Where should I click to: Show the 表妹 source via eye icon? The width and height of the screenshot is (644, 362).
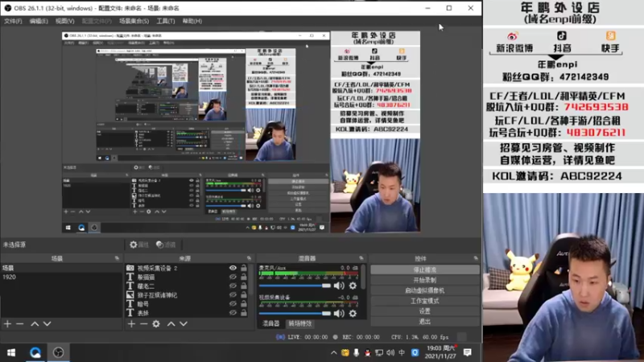pyautogui.click(x=233, y=313)
